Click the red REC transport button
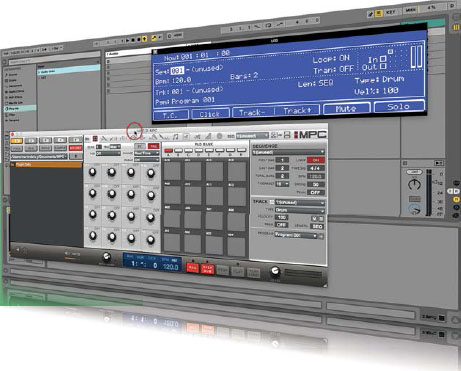The image size is (461, 371). [x=192, y=267]
